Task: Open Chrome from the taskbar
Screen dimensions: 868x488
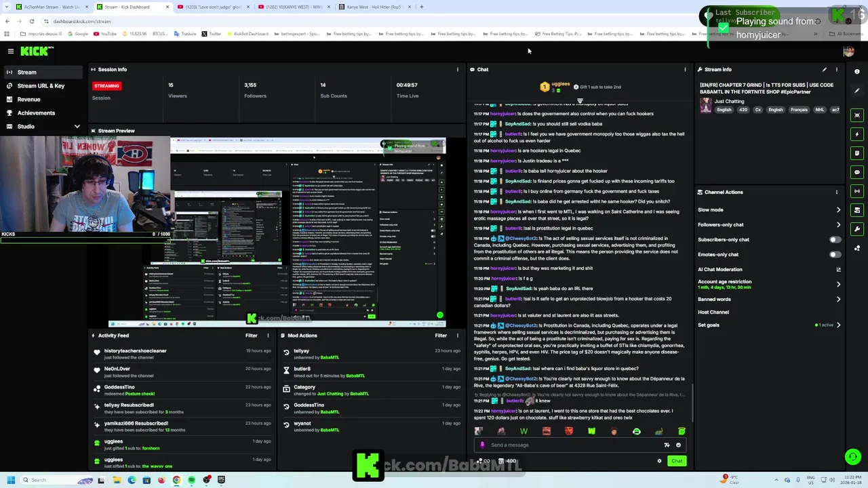Action: 176,480
